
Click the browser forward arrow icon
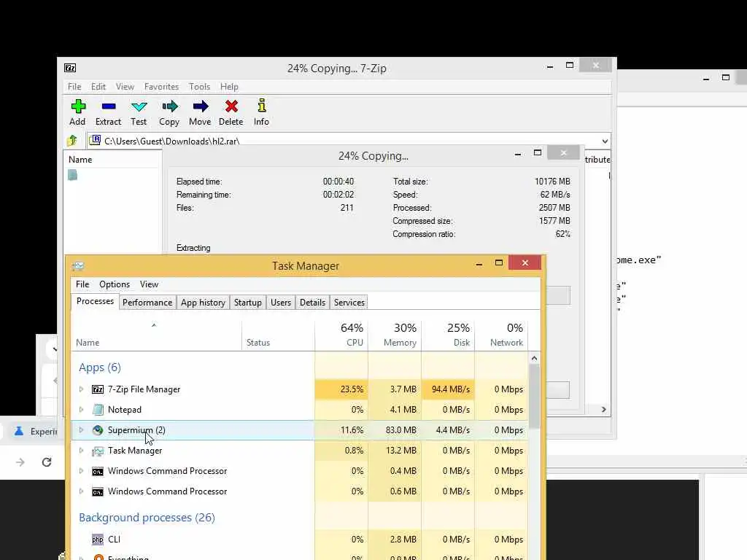[x=20, y=462]
